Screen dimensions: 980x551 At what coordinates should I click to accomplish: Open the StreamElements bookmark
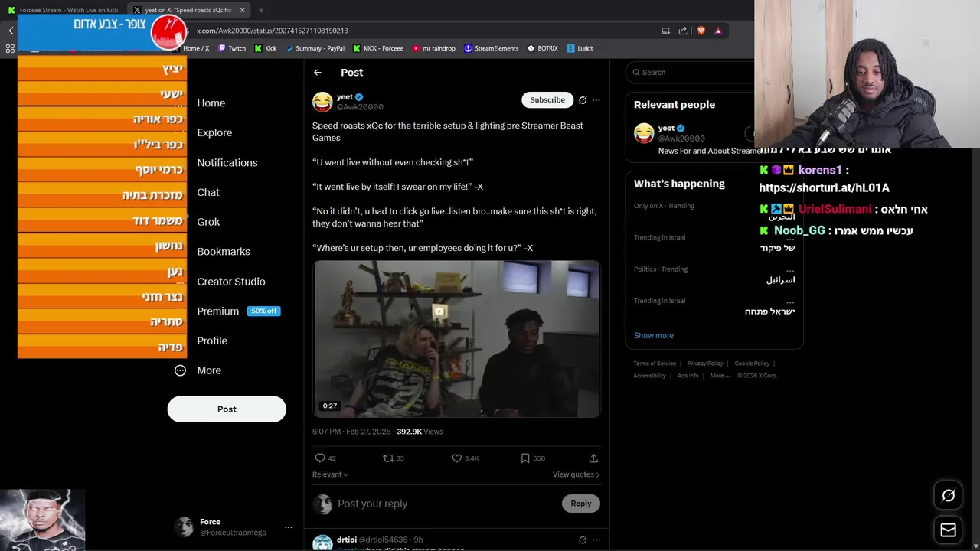click(491, 48)
